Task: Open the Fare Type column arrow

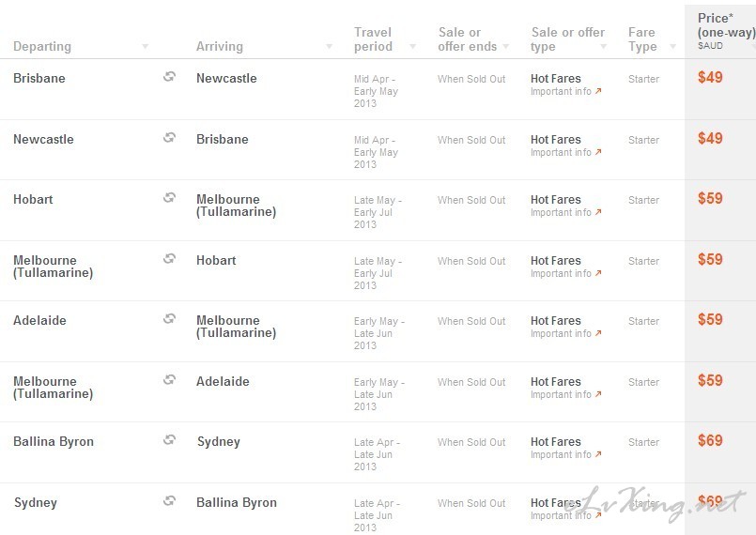Action: [x=673, y=46]
